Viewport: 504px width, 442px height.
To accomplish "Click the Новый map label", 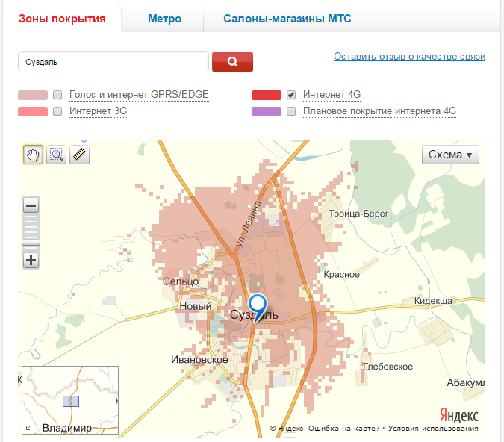I will pos(195,306).
